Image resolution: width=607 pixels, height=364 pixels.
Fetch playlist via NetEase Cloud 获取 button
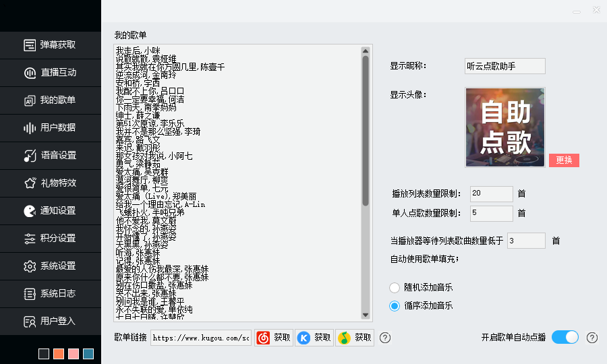[x=274, y=338]
